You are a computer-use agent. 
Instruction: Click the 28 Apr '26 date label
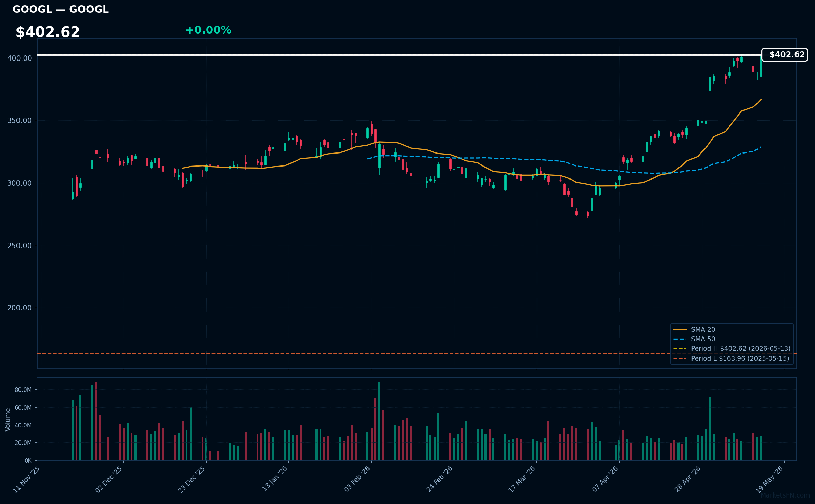pos(688,479)
